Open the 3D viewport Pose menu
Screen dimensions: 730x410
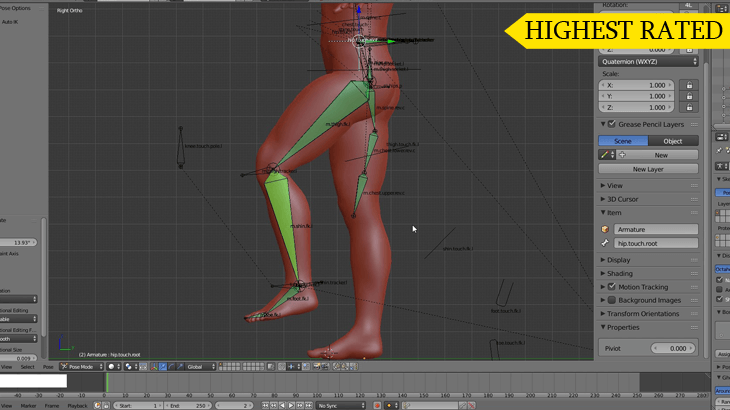(48, 367)
